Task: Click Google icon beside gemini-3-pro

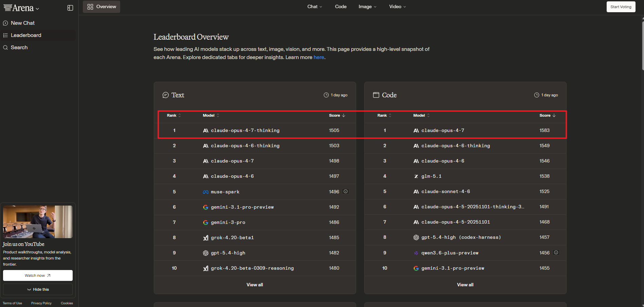Action: pyautogui.click(x=206, y=223)
